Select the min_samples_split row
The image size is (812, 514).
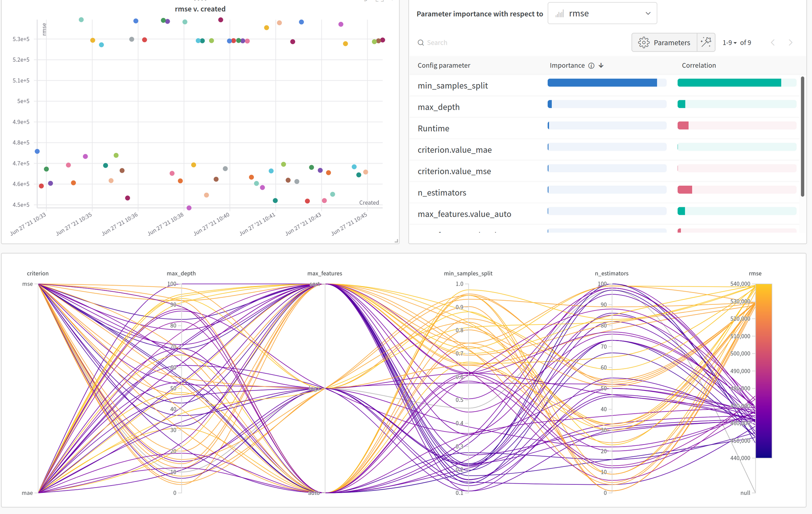point(453,86)
